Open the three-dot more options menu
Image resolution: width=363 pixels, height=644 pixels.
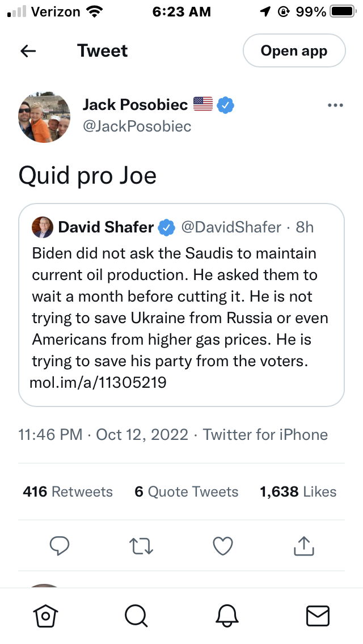(336, 105)
